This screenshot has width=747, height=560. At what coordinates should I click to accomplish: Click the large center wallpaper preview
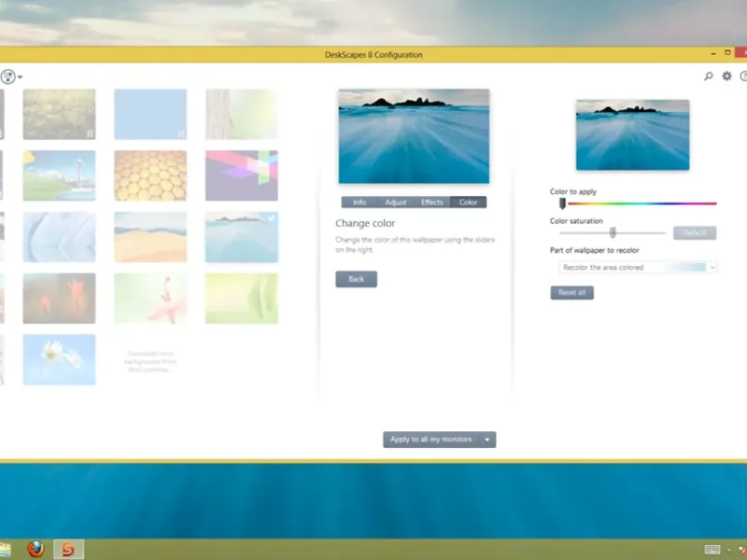[x=414, y=136]
